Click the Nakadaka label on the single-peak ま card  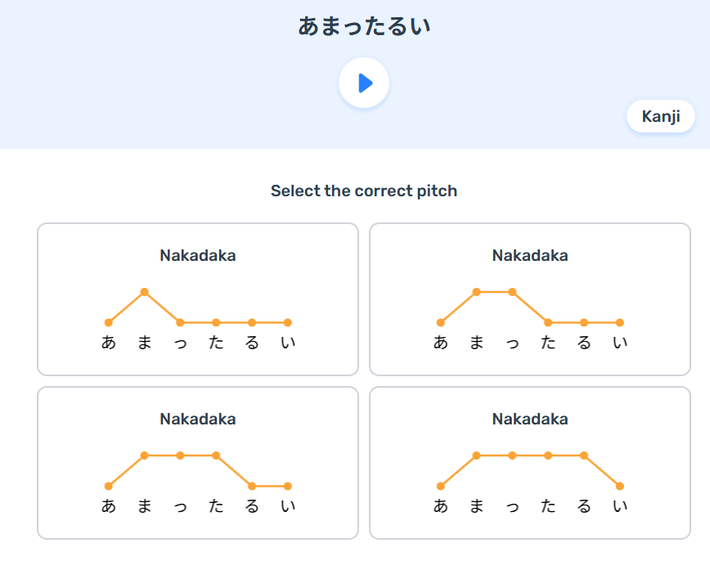(198, 256)
